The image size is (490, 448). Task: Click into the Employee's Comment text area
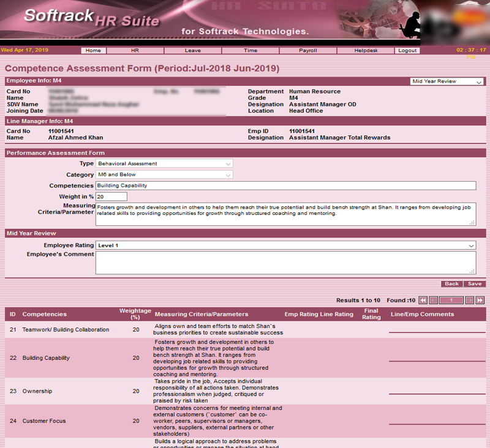coord(285,263)
